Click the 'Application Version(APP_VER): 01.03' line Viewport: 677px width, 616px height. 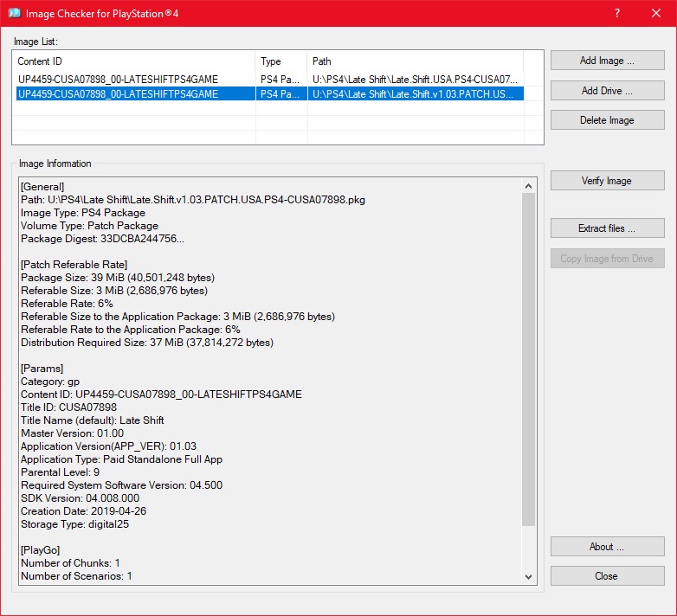click(x=108, y=446)
